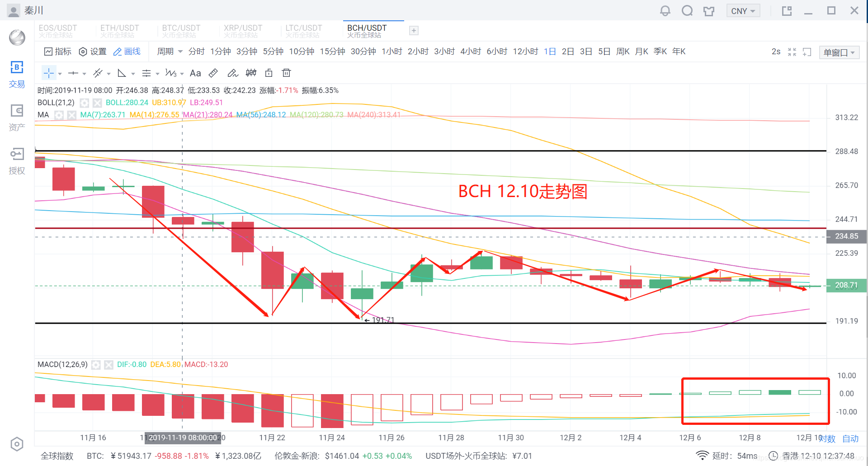
Task: Select the 1日 period
Action: (550, 52)
